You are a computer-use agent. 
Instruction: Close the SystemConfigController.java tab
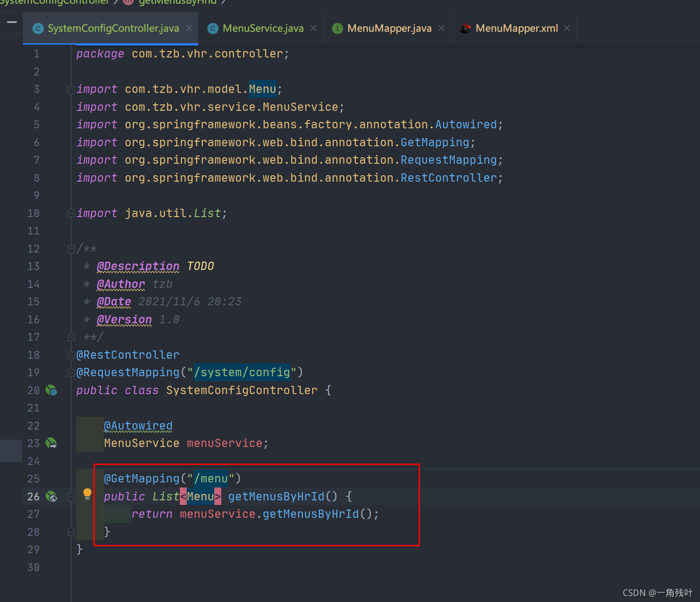click(x=189, y=28)
